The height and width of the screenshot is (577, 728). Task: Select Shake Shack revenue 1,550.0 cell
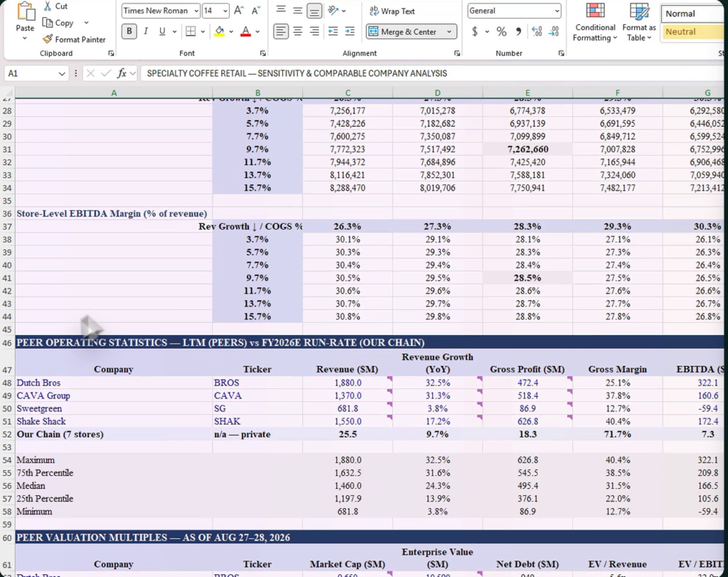click(x=348, y=421)
